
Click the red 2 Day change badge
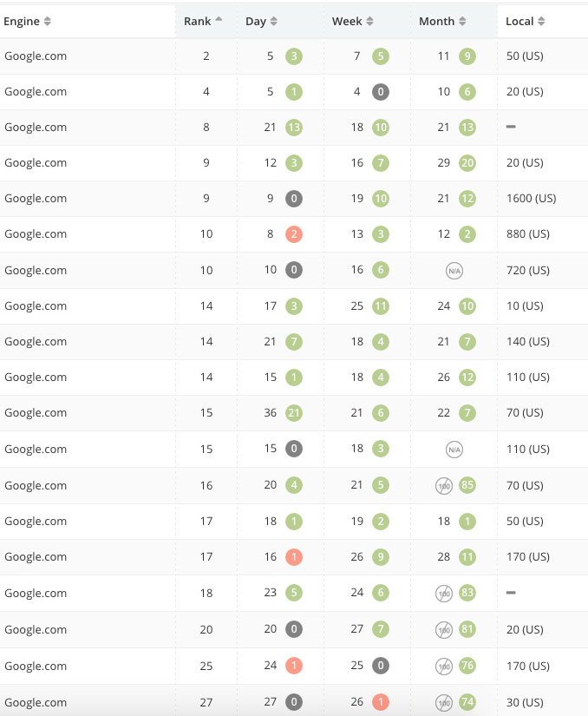click(294, 234)
